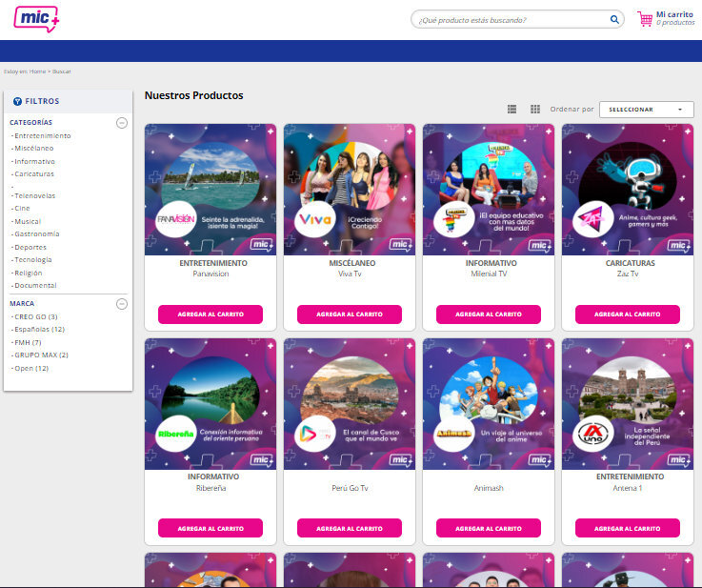Click the Milenial TV product name
Image resolution: width=702 pixels, height=588 pixels.
(x=489, y=274)
